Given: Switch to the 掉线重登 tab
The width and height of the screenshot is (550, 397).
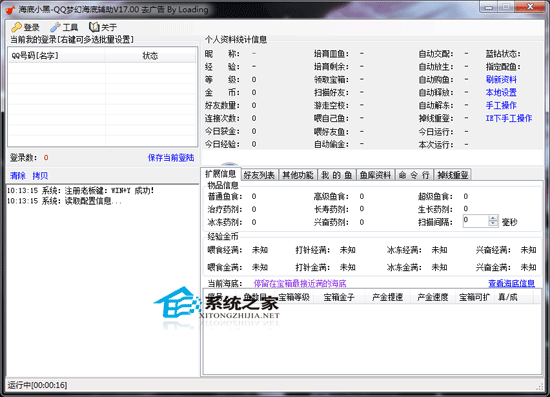Looking at the screenshot, I should [x=453, y=175].
